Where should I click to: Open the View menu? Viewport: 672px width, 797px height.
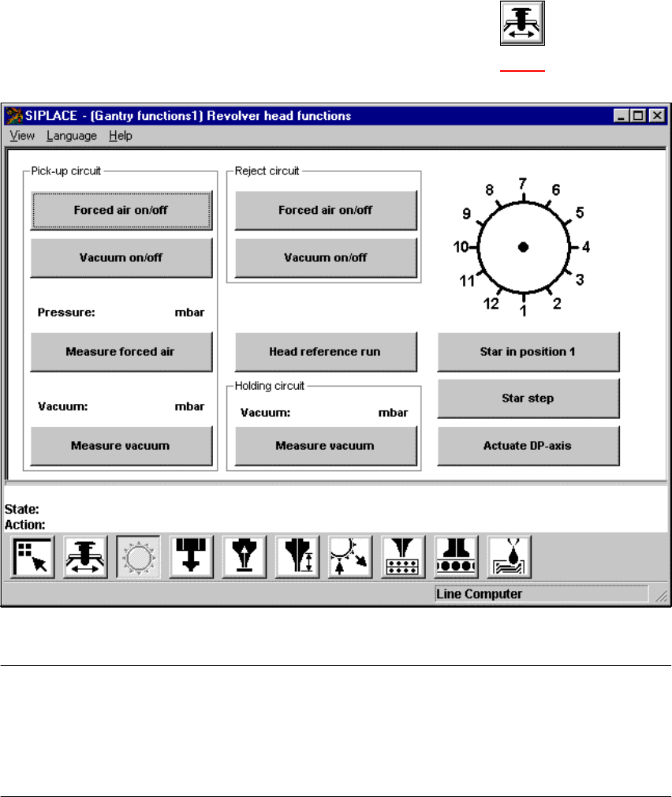22,136
